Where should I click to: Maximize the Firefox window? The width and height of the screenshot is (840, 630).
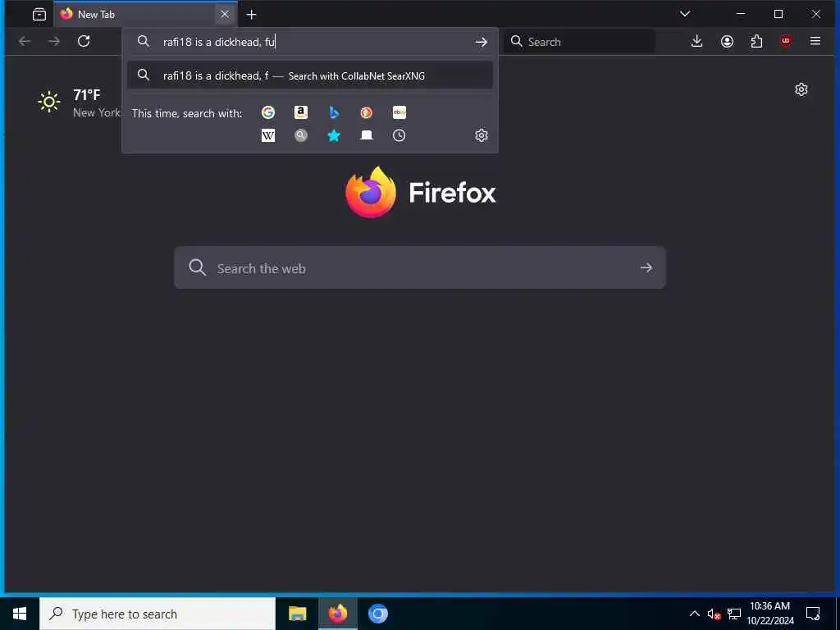(x=778, y=14)
